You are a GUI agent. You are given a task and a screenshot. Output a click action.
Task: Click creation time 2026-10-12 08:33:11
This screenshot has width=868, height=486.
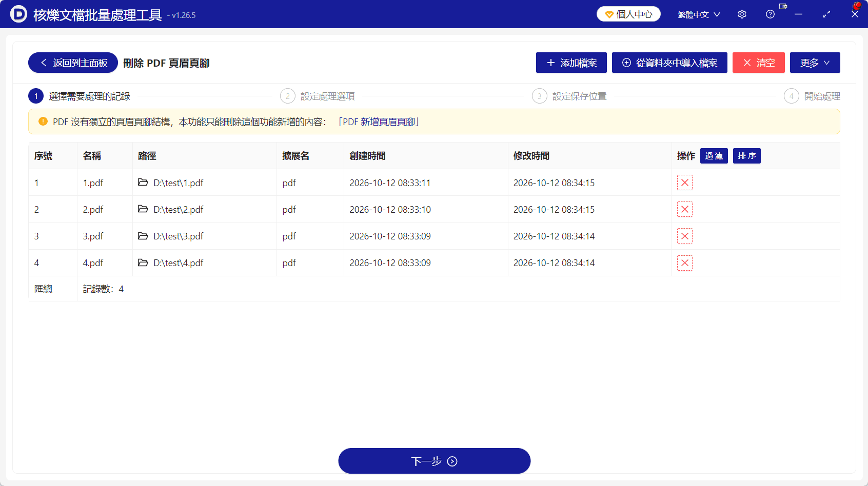pos(390,183)
